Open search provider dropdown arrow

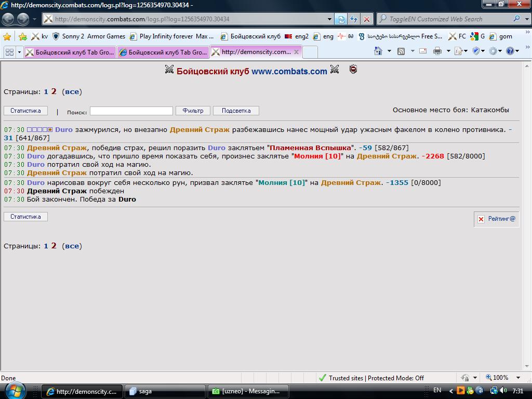(526, 19)
